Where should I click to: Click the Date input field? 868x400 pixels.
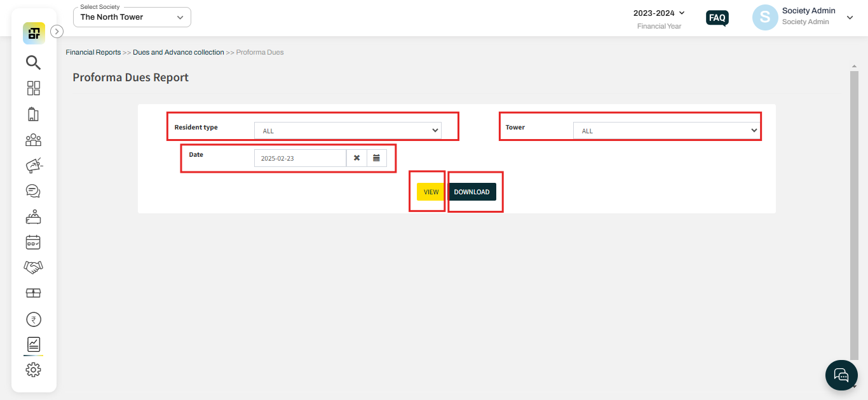pos(300,158)
